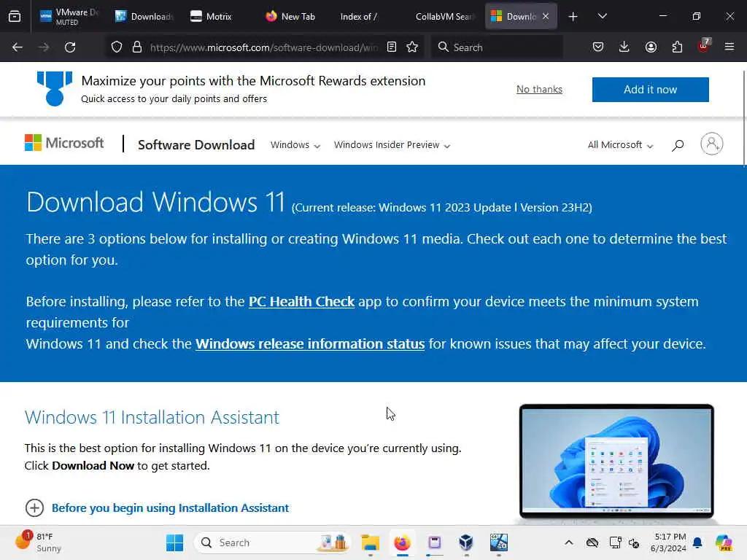
Task: Click the sync-off cloud tray icon
Action: tap(592, 542)
